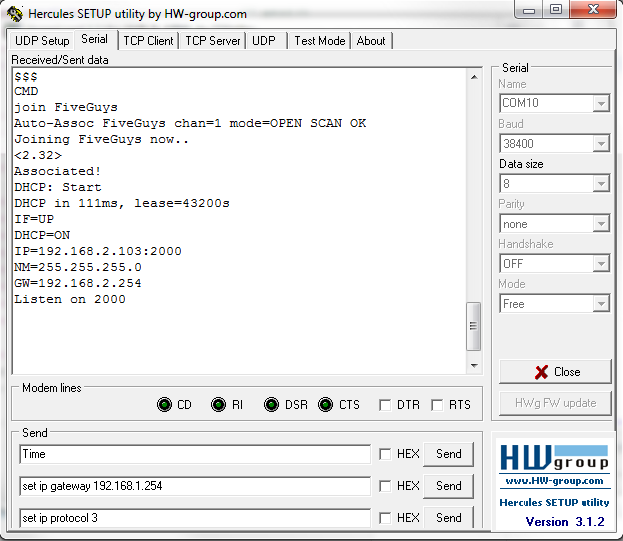Click the DHCP in 111ms lease line

122,203
